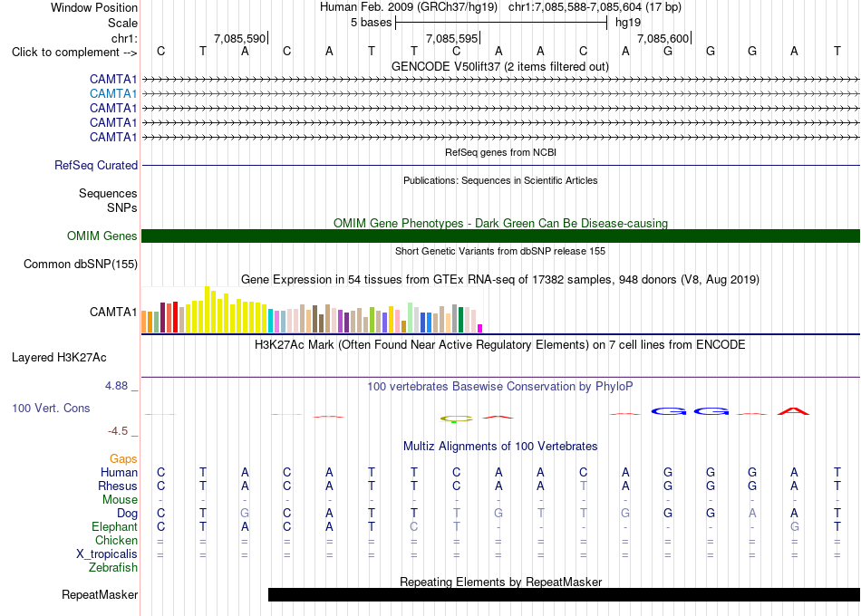Open the RepeatMasker track label

click(100, 594)
